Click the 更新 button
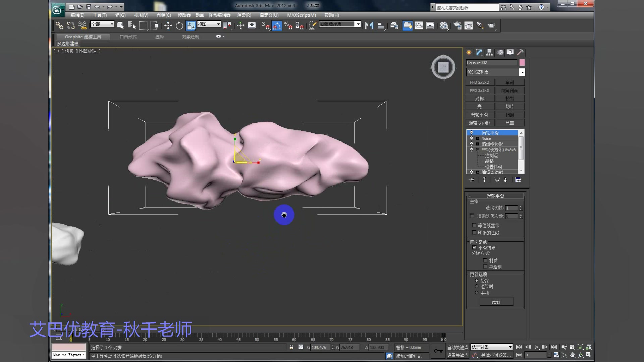644x362 pixels. [x=496, y=302]
